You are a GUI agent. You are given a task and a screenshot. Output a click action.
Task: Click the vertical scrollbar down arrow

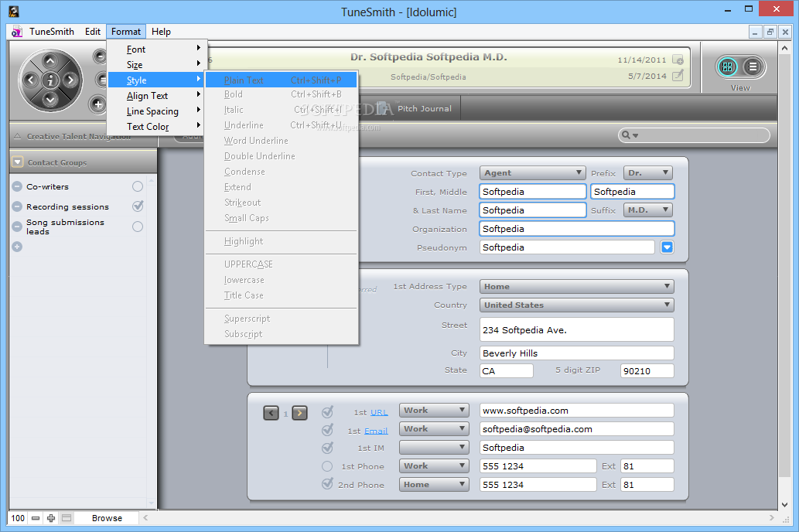pyautogui.click(x=785, y=504)
